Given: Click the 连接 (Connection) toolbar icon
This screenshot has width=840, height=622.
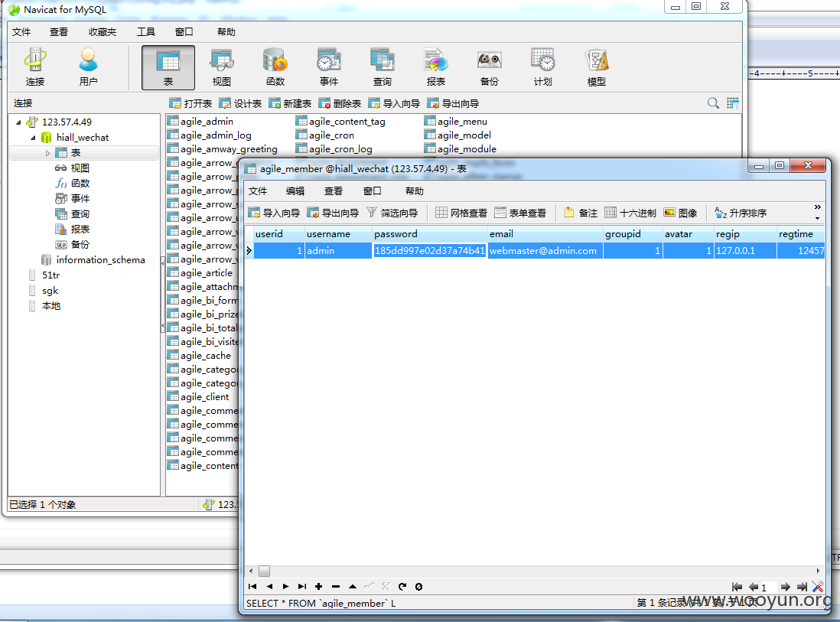Looking at the screenshot, I should tap(35, 67).
